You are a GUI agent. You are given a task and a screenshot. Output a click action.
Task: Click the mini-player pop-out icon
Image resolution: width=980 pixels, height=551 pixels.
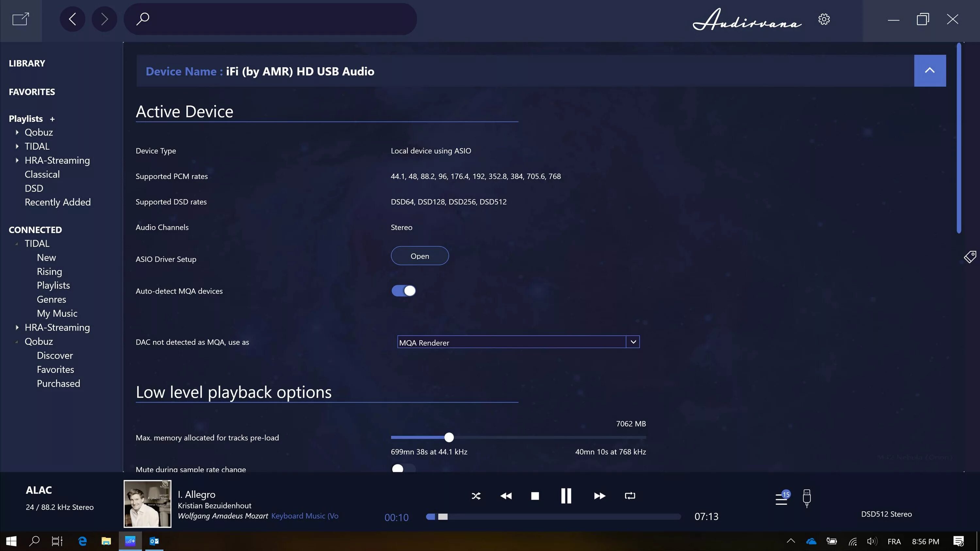(x=21, y=19)
